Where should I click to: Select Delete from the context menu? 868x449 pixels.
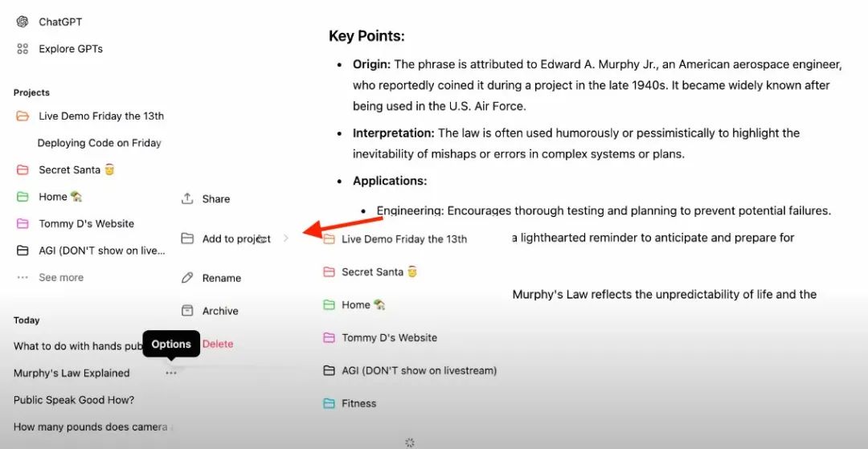coord(218,344)
